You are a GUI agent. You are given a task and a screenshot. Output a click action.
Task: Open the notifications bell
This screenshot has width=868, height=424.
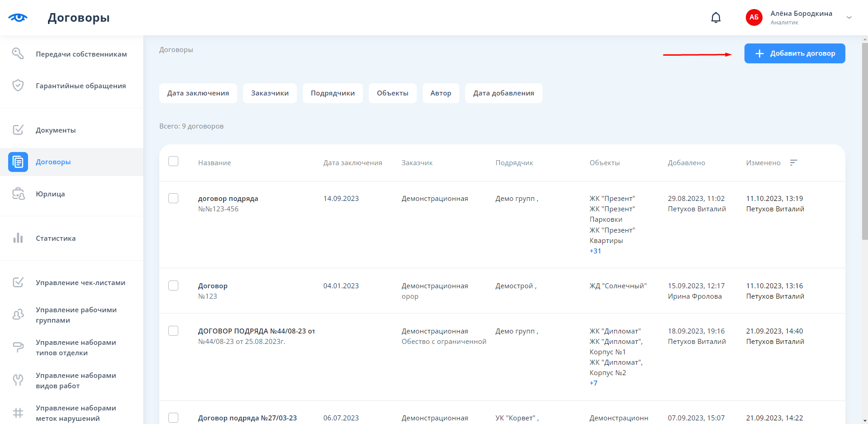tap(715, 18)
